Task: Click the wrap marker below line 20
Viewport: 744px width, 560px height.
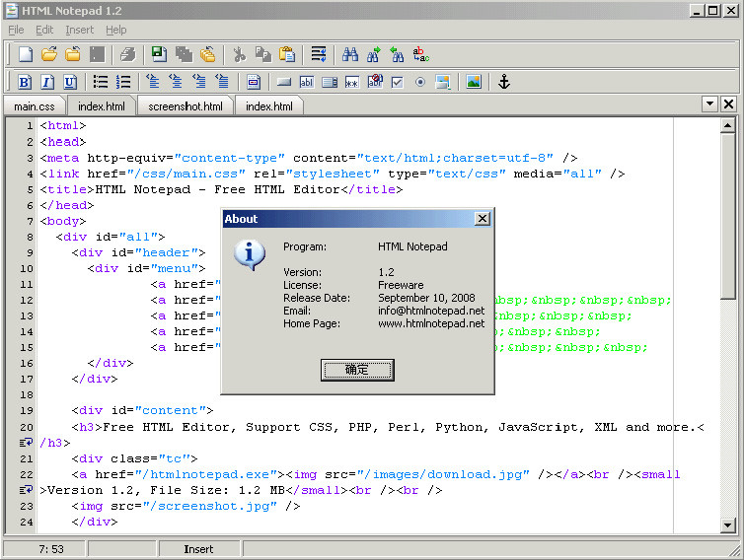Action: (26, 443)
